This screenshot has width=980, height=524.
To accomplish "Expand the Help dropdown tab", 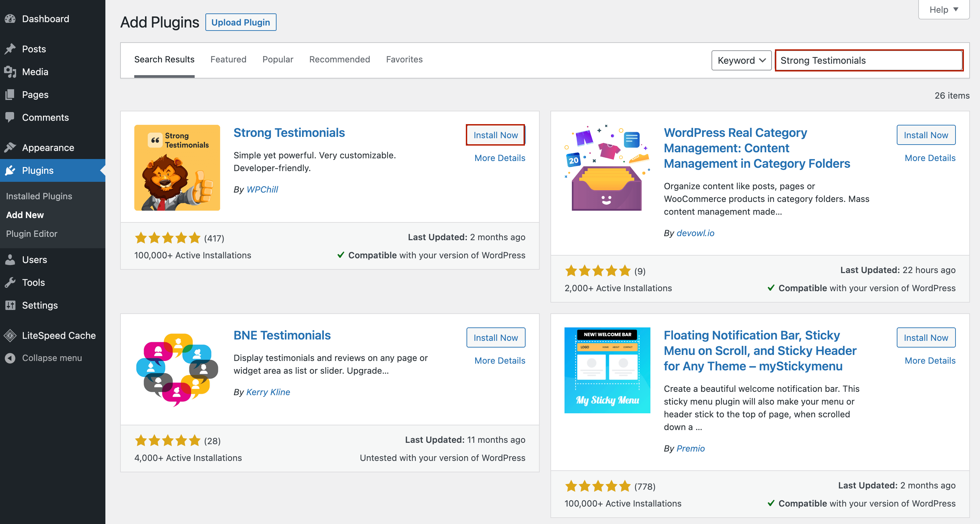I will 943,9.
